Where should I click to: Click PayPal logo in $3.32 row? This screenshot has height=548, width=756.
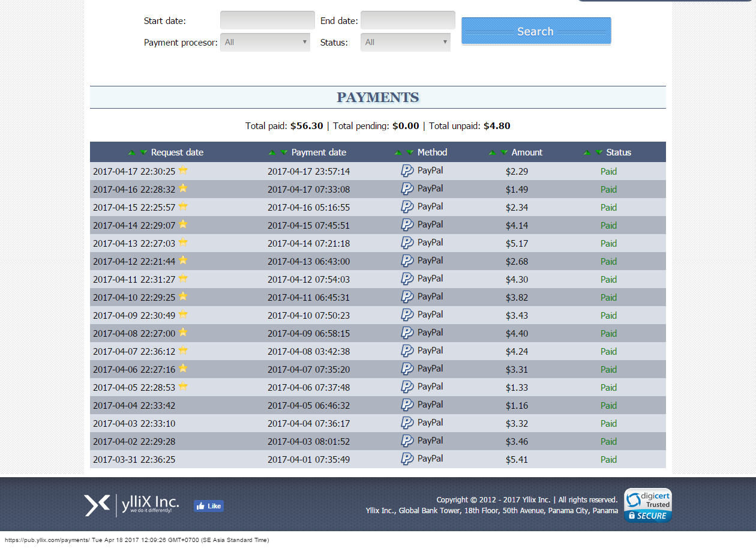point(407,423)
